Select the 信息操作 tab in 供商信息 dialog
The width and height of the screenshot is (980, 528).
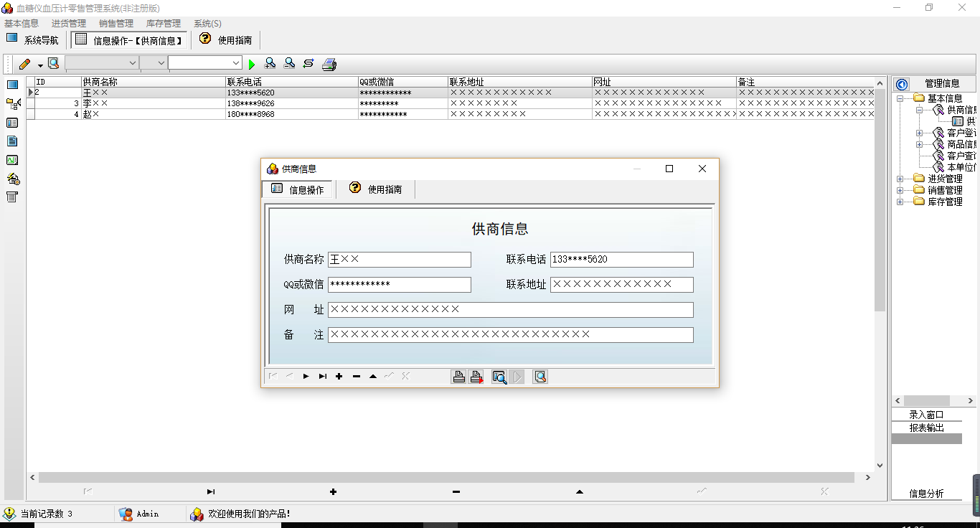coord(298,189)
